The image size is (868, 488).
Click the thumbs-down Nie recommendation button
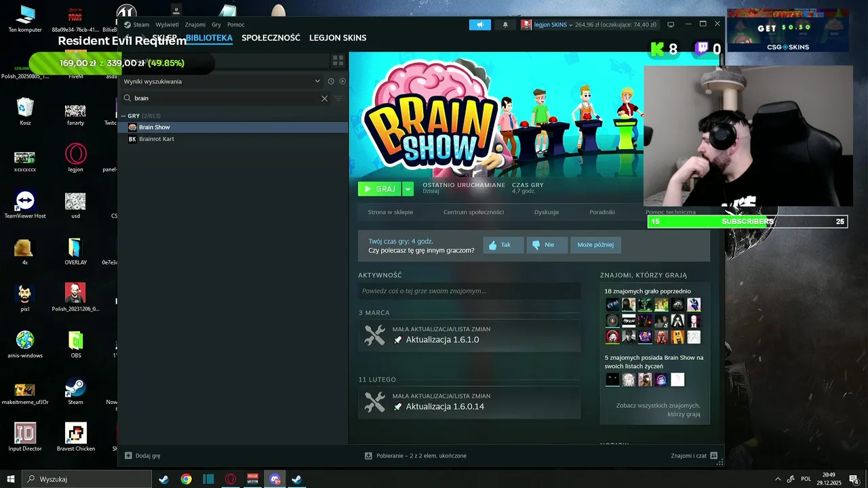pyautogui.click(x=547, y=245)
